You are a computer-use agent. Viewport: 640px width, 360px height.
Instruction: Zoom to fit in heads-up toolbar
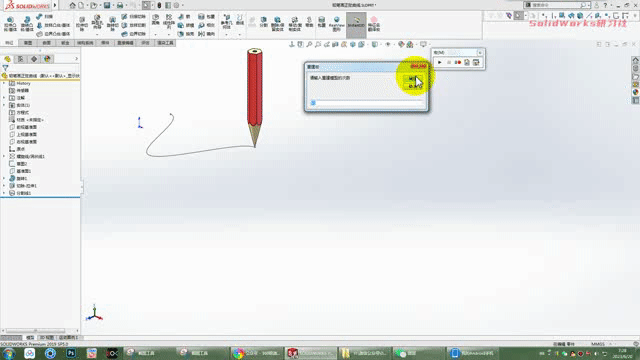[x=309, y=44]
